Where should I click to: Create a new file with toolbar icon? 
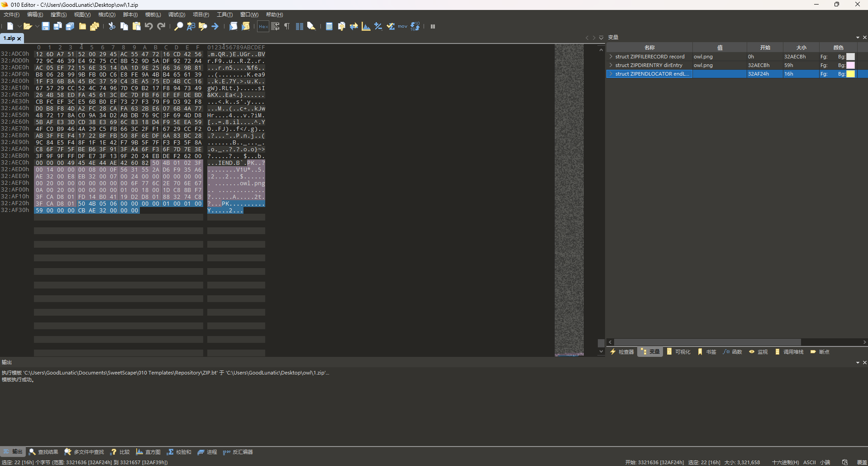[10, 26]
